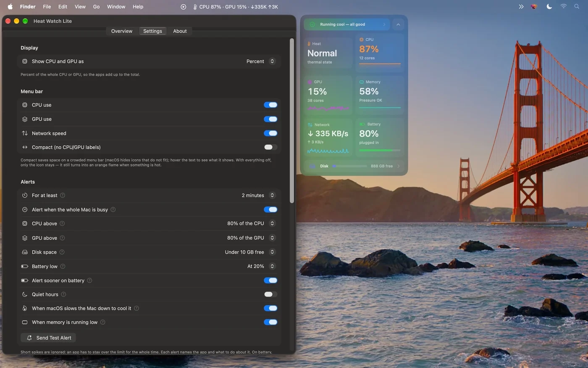The height and width of the screenshot is (368, 588).
Task: Open the For at least 2 minutes dropdown
Action: (x=258, y=195)
